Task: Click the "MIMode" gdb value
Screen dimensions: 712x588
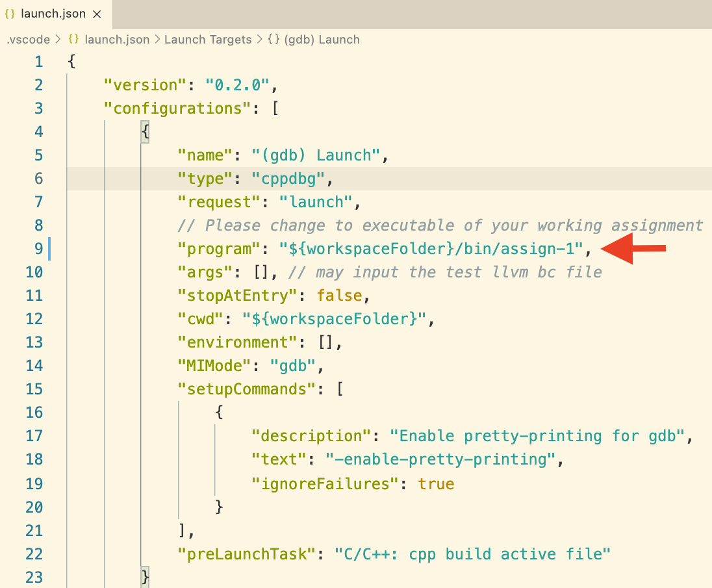Action: [x=293, y=366]
